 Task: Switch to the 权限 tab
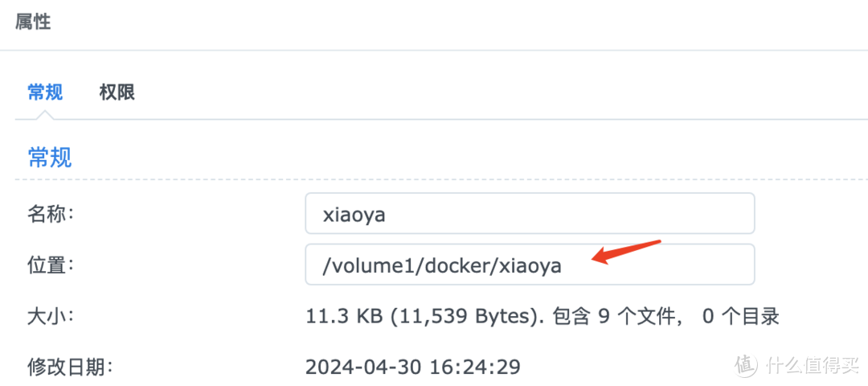click(117, 92)
